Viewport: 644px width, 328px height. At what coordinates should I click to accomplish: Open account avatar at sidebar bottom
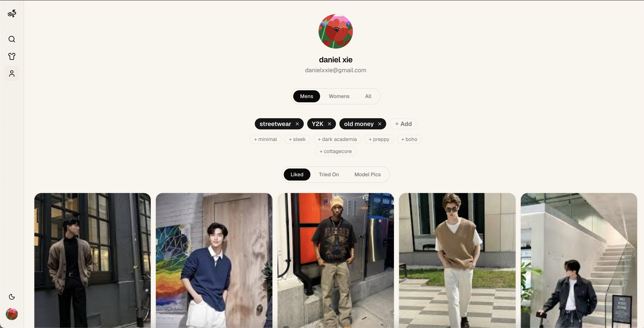click(x=12, y=314)
